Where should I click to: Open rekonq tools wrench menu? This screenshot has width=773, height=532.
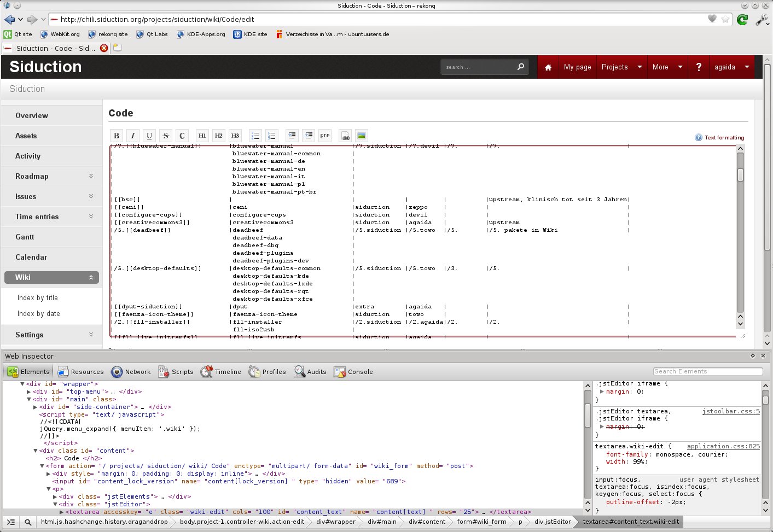click(x=762, y=20)
